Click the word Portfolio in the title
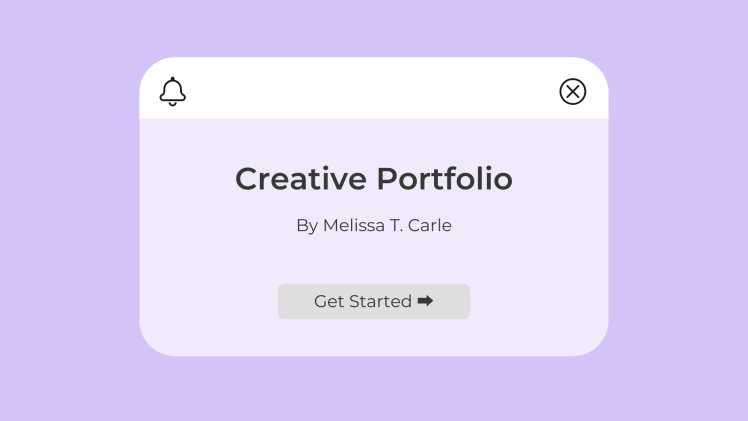Image resolution: width=748 pixels, height=421 pixels. tap(445, 179)
